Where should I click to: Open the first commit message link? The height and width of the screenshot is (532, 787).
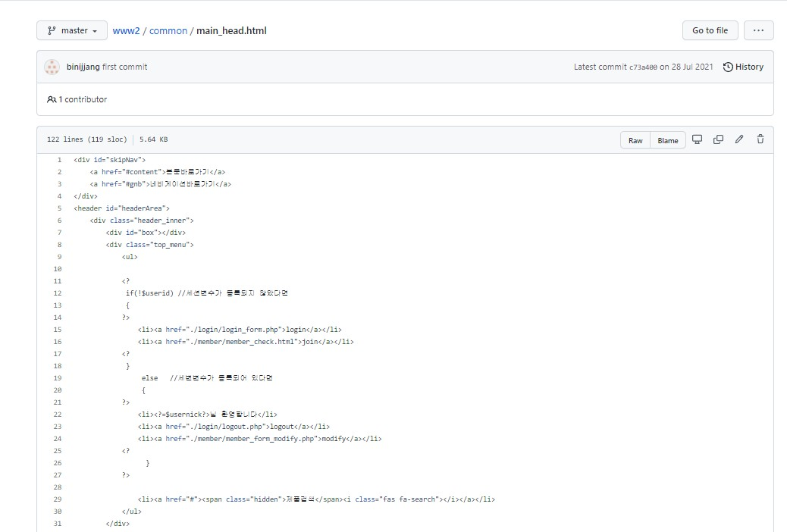click(124, 67)
